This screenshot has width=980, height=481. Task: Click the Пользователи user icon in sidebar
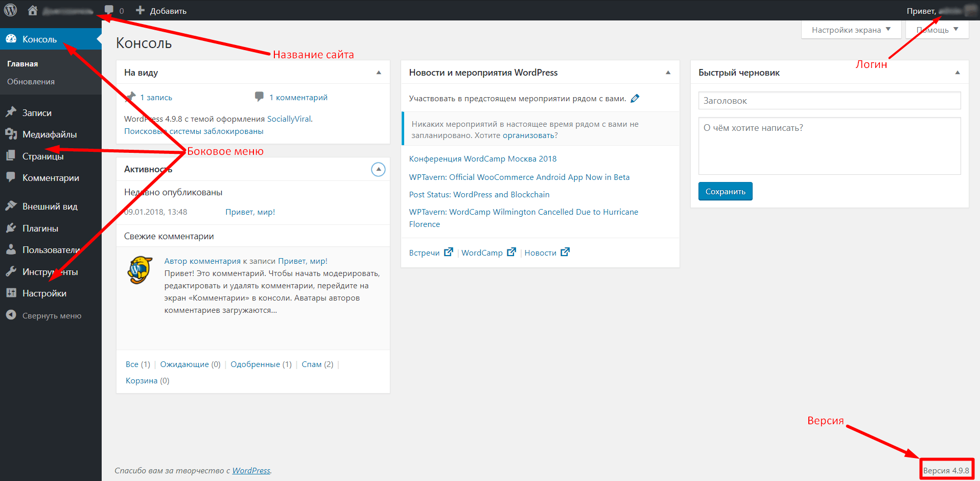[11, 249]
